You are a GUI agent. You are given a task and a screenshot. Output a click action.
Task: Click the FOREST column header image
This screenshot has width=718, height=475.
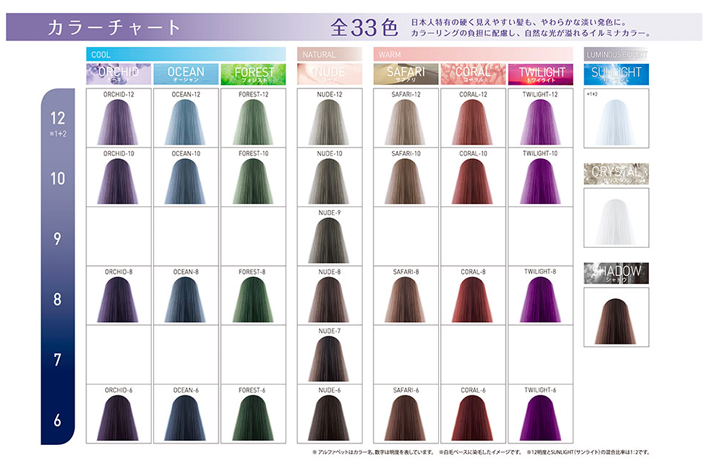point(253,74)
